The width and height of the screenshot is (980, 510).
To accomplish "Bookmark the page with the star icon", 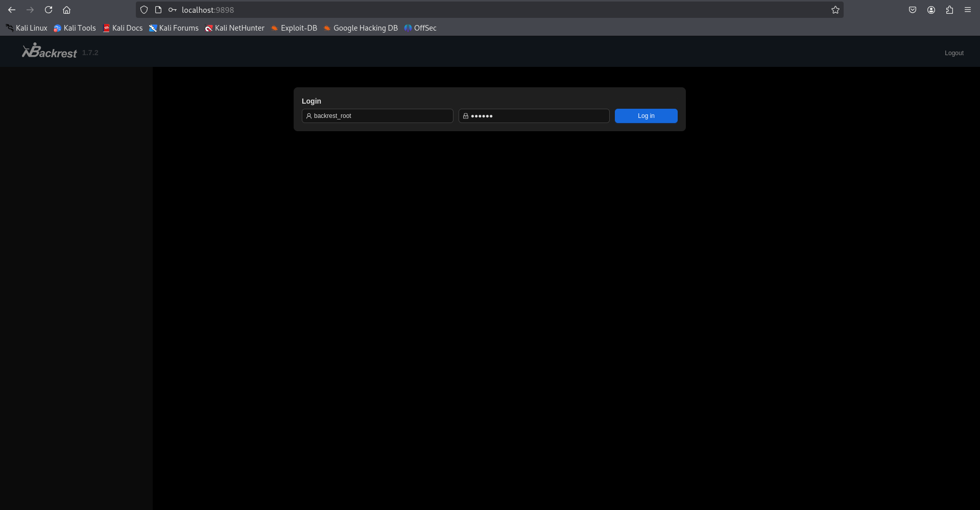I will [x=835, y=10].
